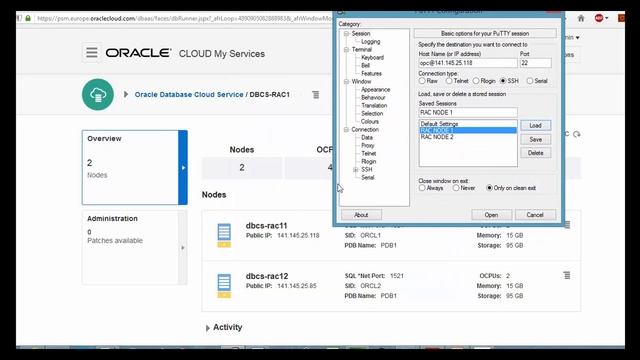
Task: Select Features in category tree
Action: click(371, 73)
